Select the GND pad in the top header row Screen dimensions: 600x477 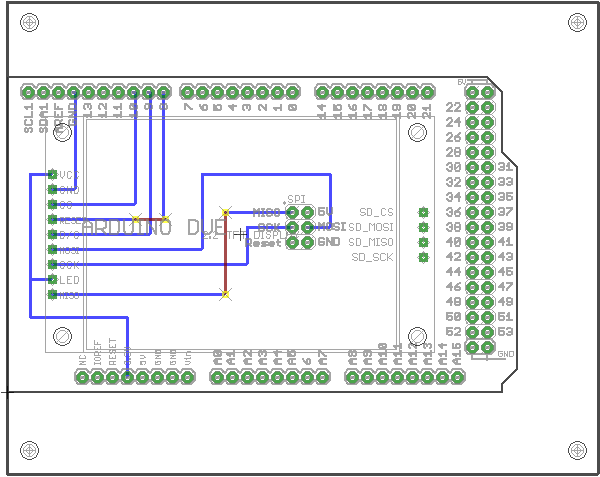[73, 92]
